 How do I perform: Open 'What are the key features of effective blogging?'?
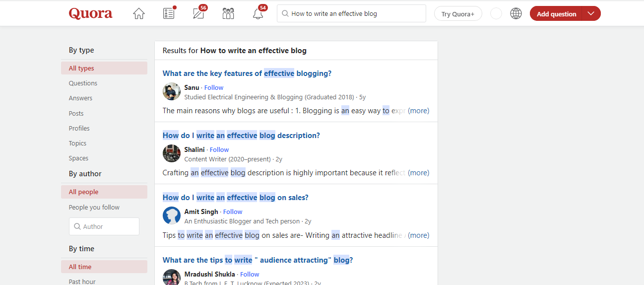point(247,73)
